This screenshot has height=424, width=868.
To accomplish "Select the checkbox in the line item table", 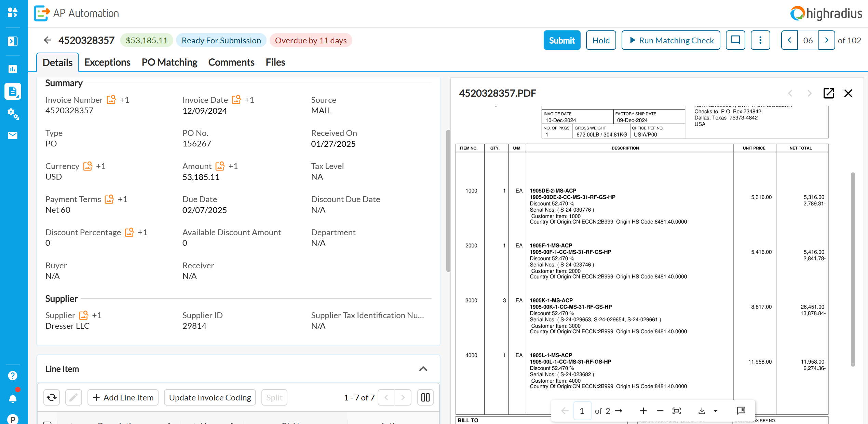I will [x=48, y=422].
